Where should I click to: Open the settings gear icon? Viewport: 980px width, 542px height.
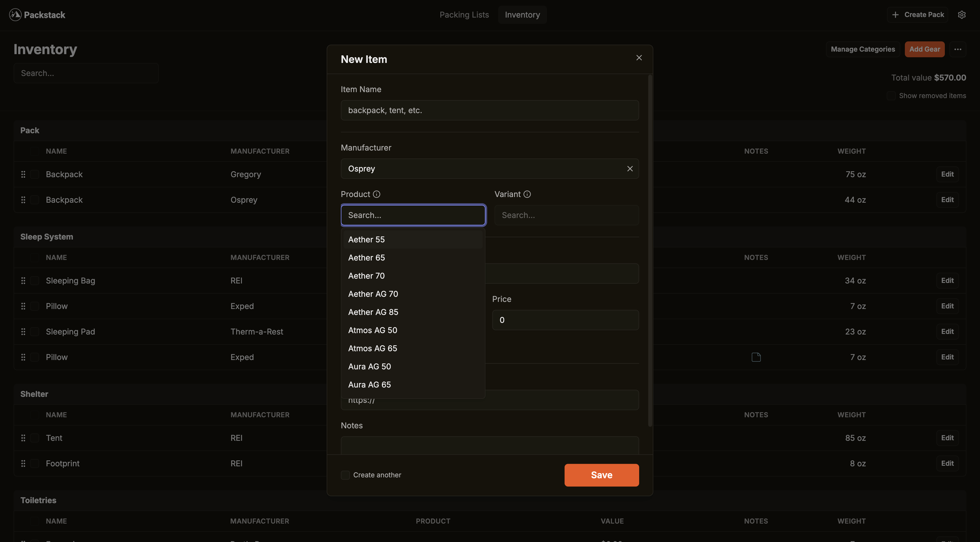click(962, 14)
